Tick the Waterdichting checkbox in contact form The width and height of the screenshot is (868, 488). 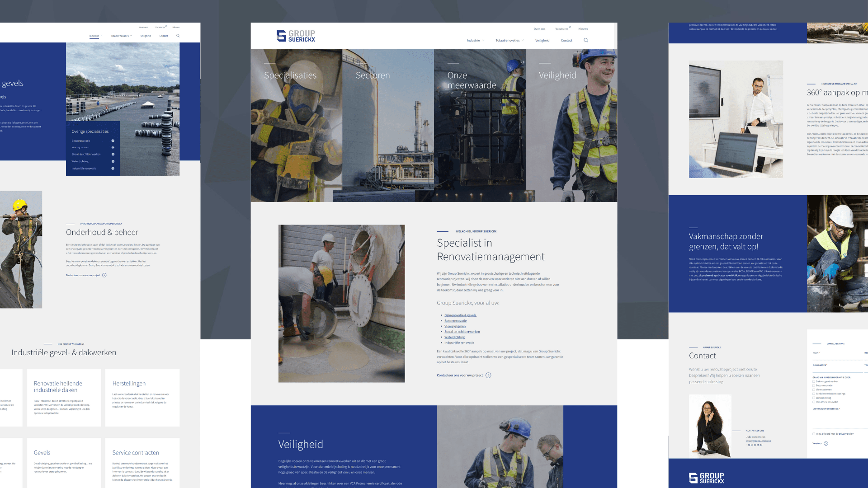click(814, 398)
